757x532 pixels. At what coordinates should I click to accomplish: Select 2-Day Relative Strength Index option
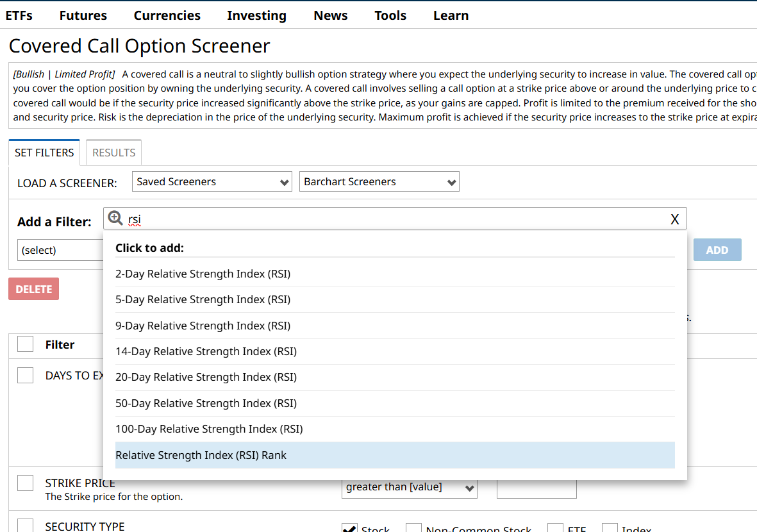point(203,274)
